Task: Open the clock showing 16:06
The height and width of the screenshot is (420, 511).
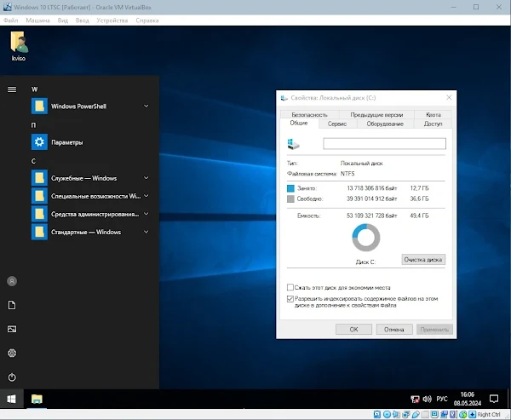Action: (468, 399)
